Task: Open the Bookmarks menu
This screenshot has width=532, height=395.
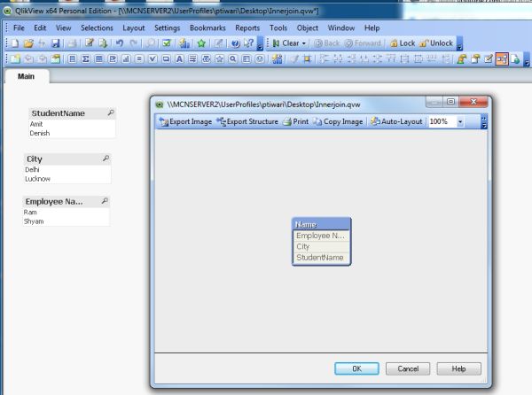Action: tap(207, 27)
